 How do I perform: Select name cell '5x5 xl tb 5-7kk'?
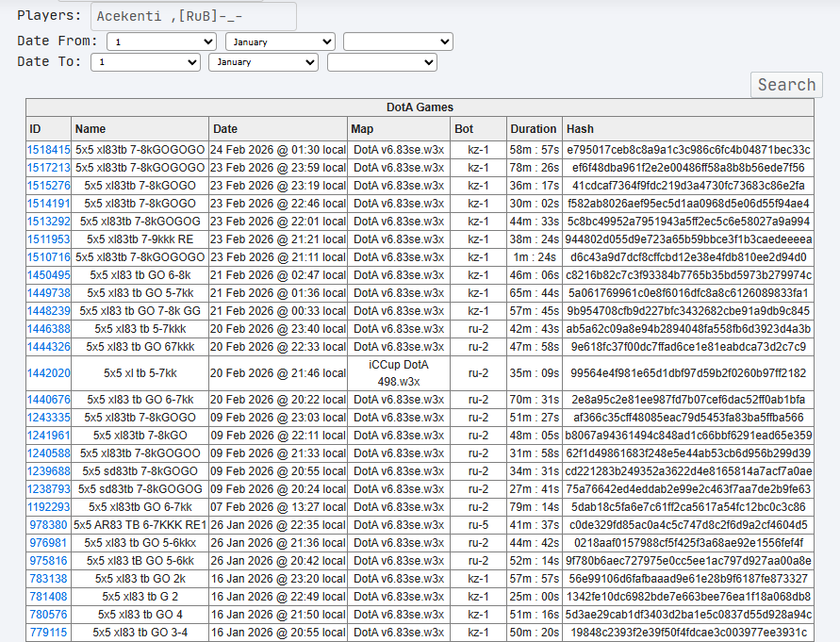pos(140,373)
